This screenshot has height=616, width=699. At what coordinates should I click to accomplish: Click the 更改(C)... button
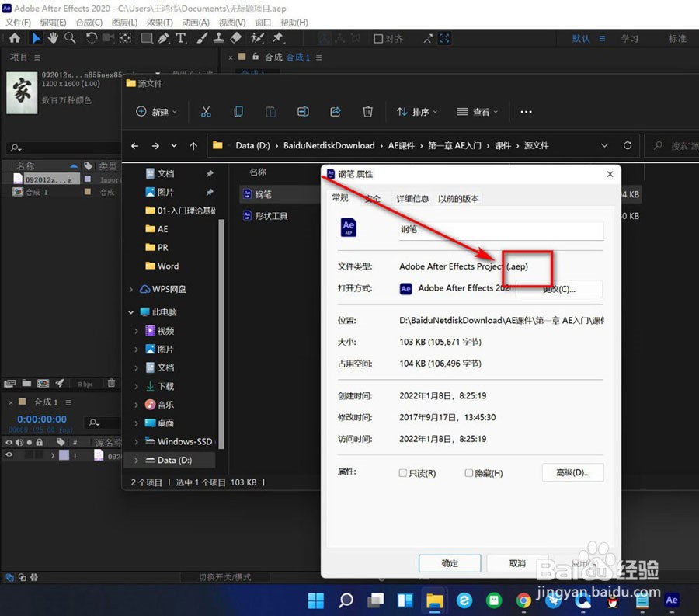pyautogui.click(x=559, y=289)
